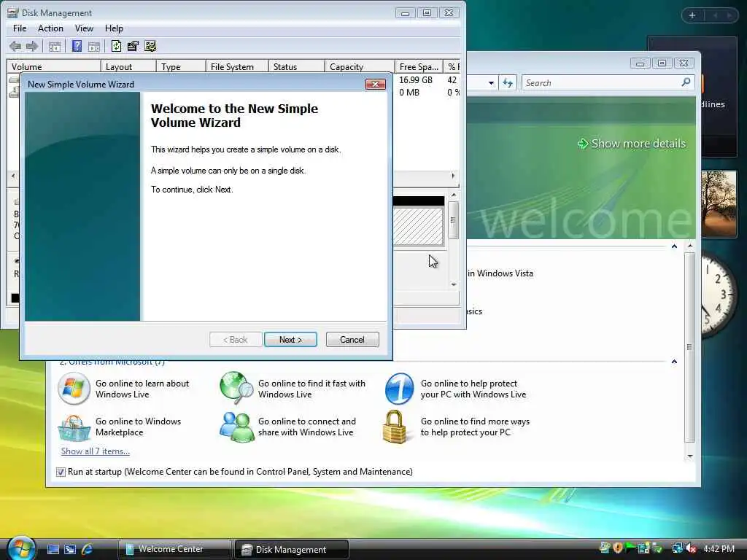The width and height of the screenshot is (747, 560).
Task: Click the File System column header
Action: [237, 66]
